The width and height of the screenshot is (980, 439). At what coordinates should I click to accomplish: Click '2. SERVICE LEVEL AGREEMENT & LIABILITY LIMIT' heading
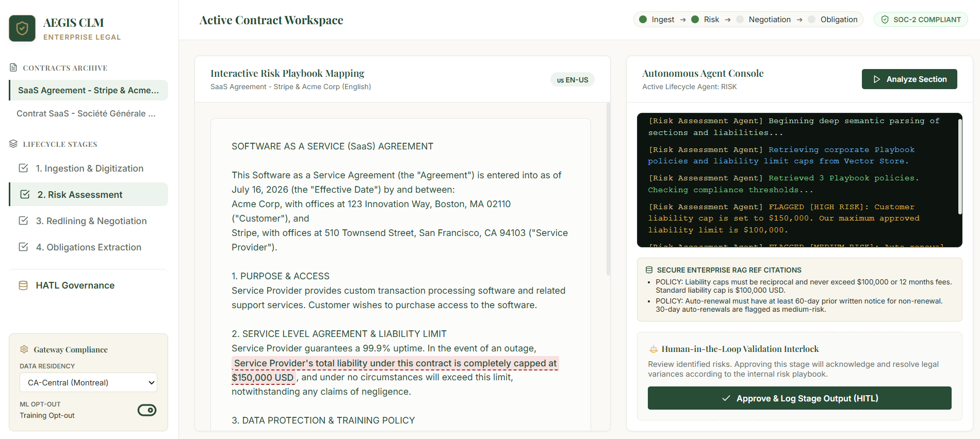(339, 334)
